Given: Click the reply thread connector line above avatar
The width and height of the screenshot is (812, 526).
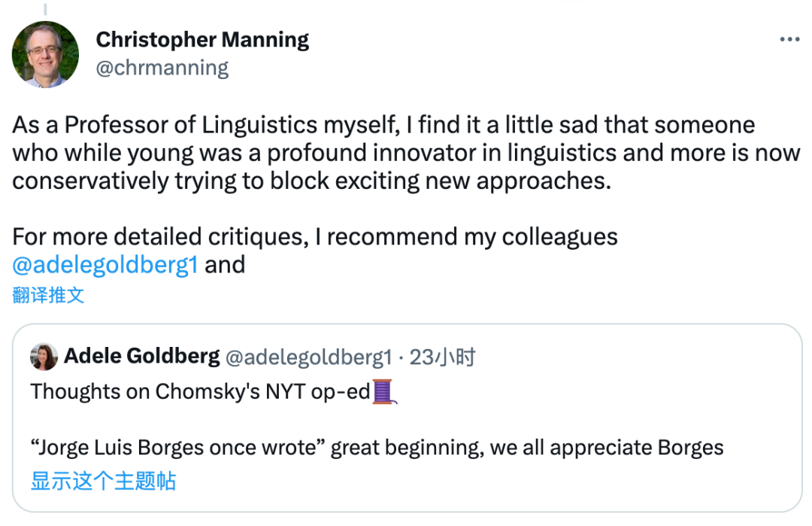Looking at the screenshot, I should (45, 9).
